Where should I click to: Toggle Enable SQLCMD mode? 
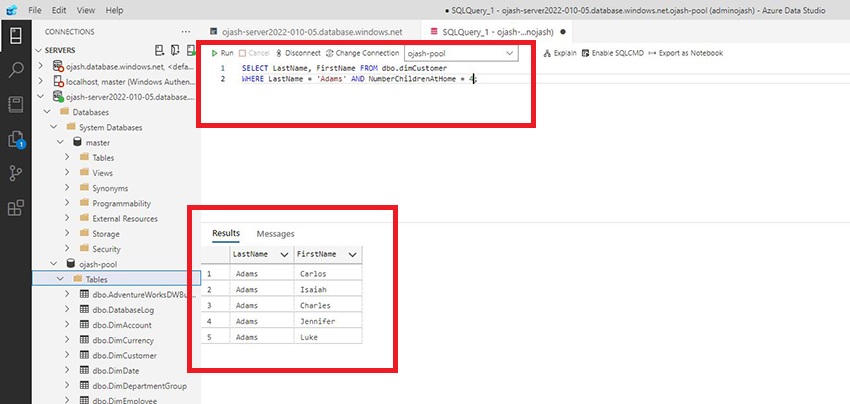pos(612,53)
